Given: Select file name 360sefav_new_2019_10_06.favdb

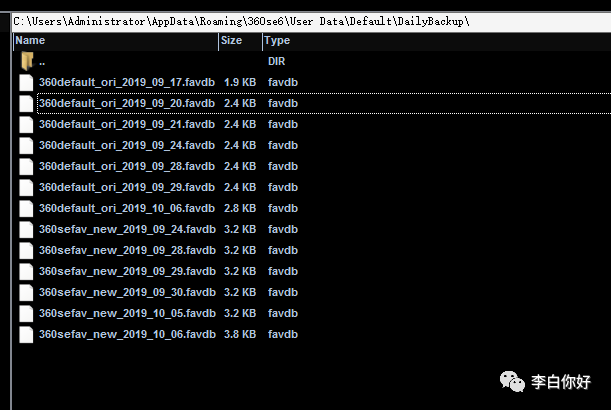Looking at the screenshot, I should click(127, 335).
